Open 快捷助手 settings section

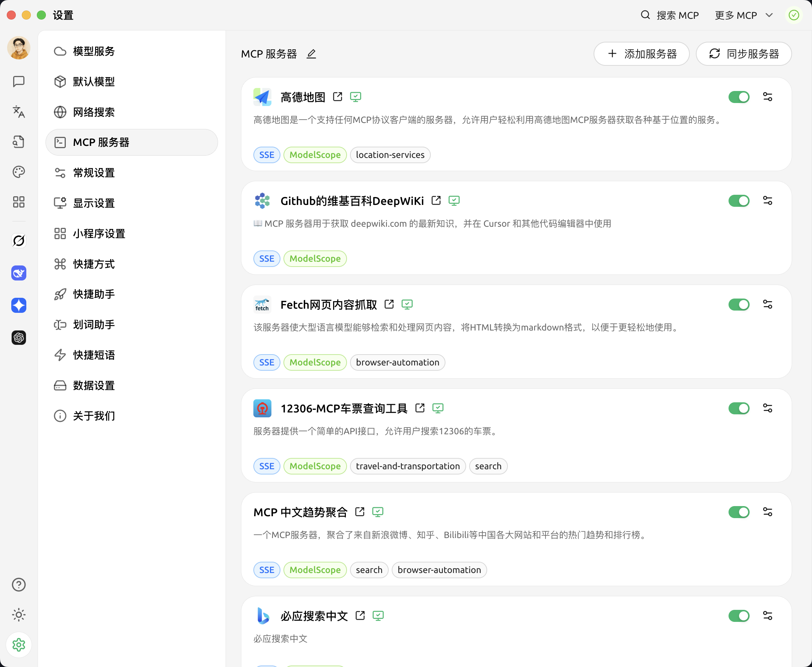131,294
